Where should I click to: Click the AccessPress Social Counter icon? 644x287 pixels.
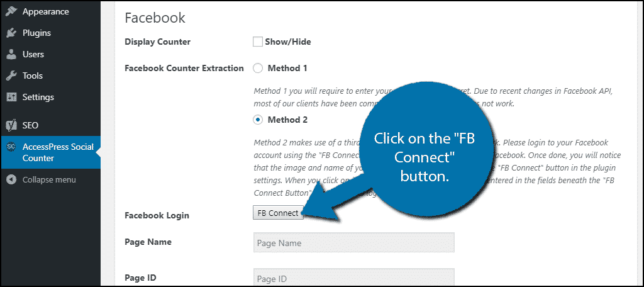11,147
